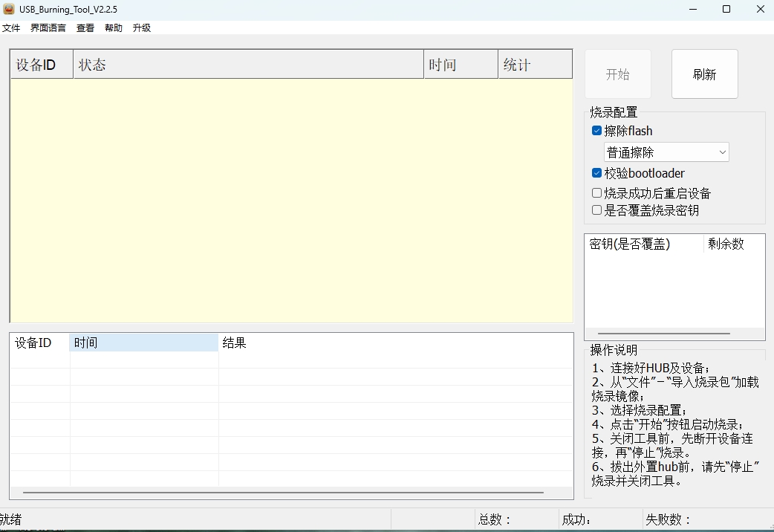Screen dimensions: 774x532
Task: Enable 是否覆盖烧录密钥 checkbox
Action: (x=596, y=210)
